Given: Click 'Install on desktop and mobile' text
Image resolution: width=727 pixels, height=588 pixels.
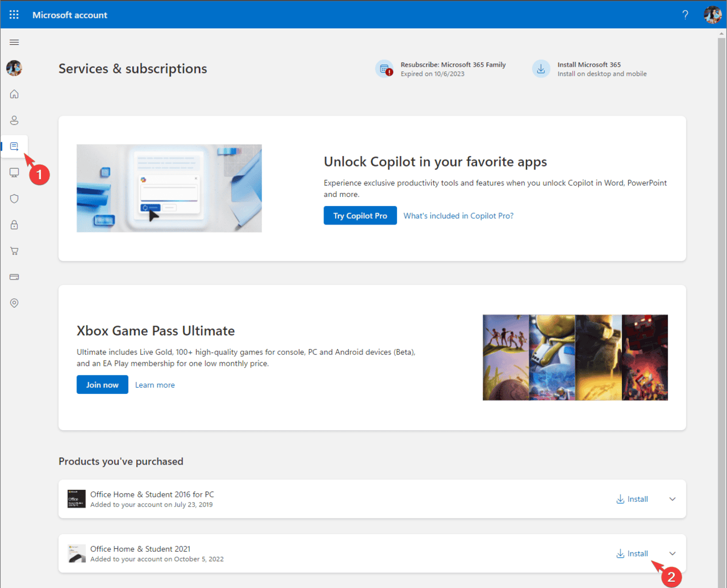Looking at the screenshot, I should pyautogui.click(x=602, y=74).
